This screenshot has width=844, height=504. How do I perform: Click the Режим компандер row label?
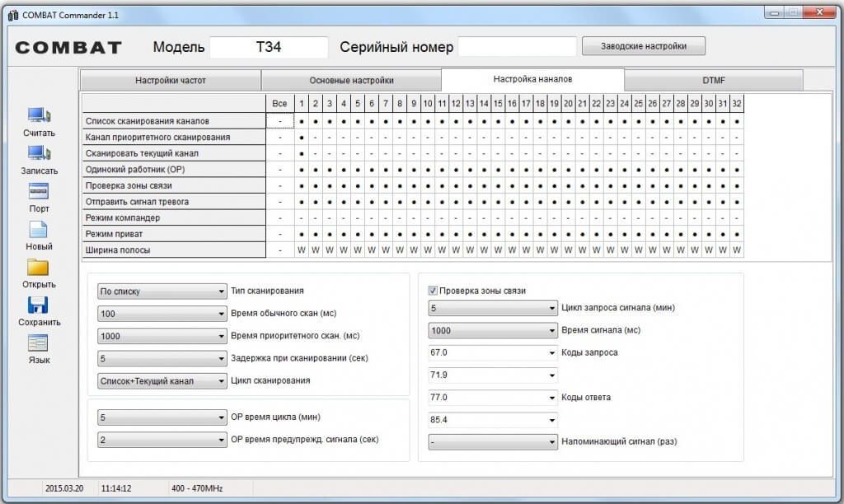point(174,218)
